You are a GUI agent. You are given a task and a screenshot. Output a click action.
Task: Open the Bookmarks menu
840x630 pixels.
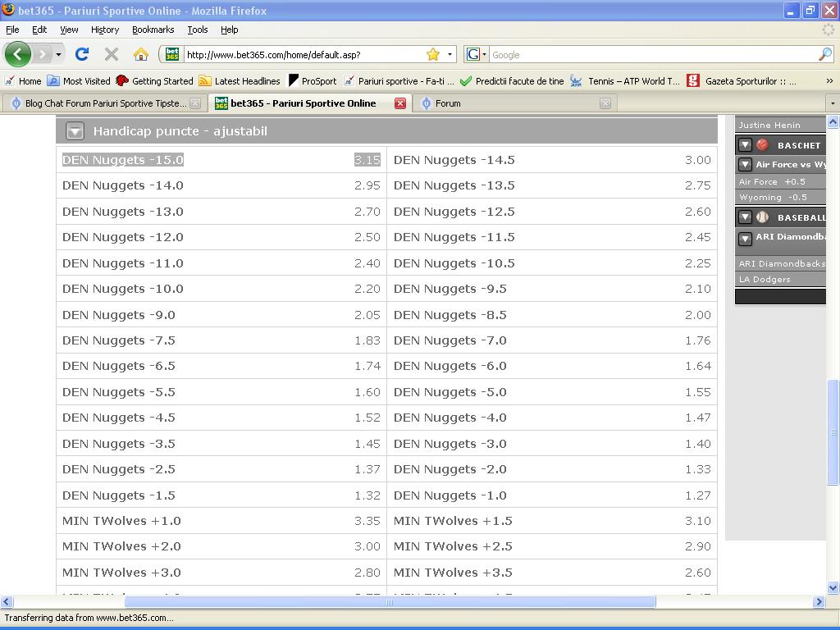153,30
